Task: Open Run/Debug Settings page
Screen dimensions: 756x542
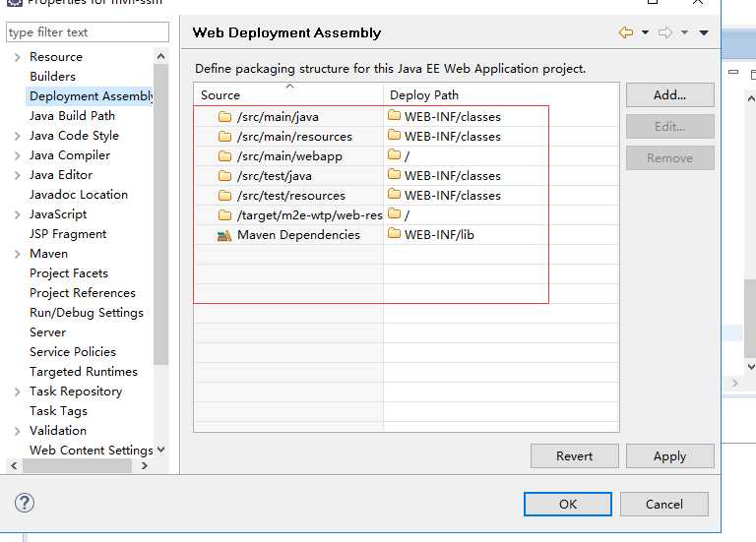Action: [x=87, y=313]
